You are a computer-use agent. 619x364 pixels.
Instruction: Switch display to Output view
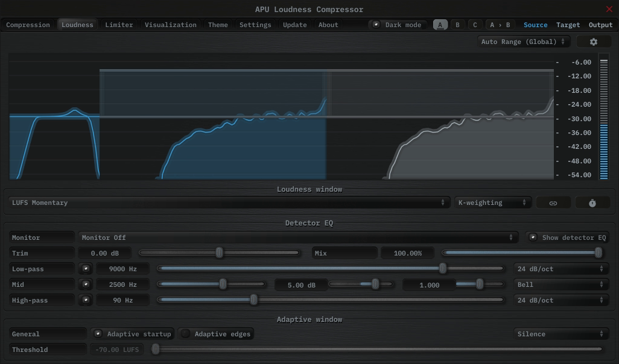coord(600,25)
